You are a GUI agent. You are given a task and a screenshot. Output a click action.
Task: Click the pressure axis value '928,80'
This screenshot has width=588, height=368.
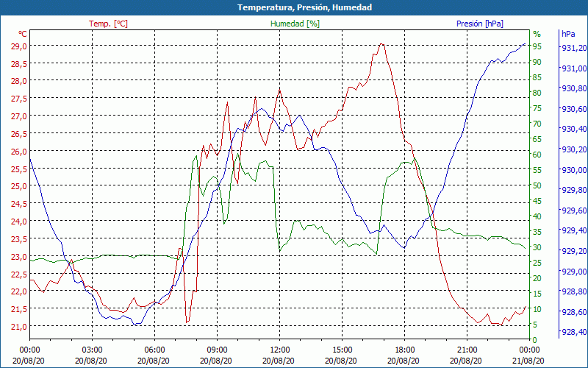[574, 291]
